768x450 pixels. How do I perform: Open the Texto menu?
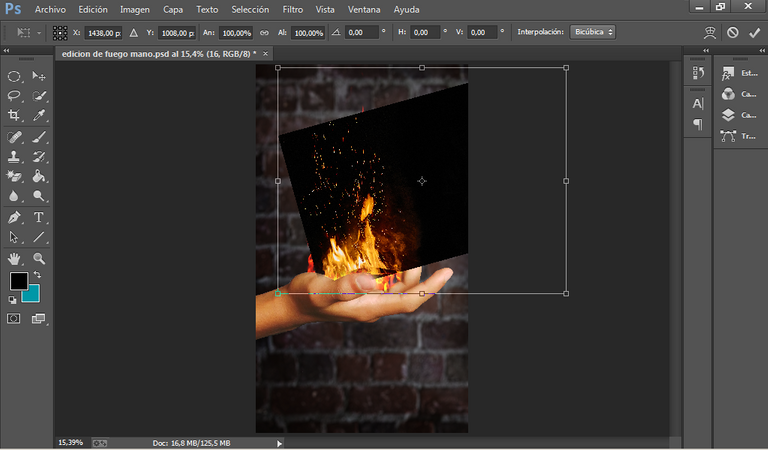(x=207, y=9)
